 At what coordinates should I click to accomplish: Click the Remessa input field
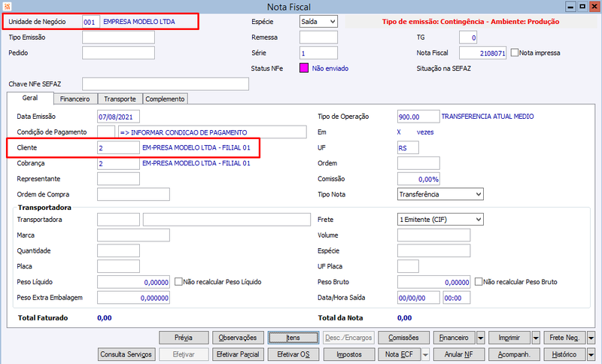coord(318,37)
